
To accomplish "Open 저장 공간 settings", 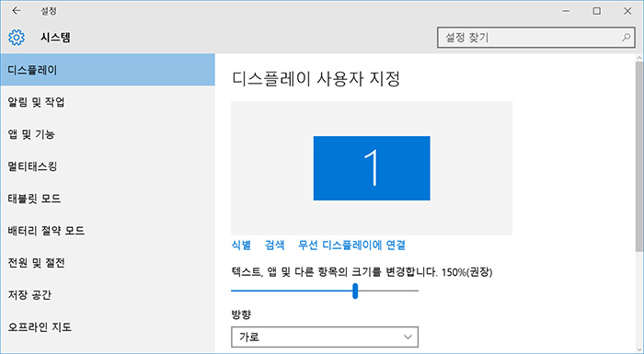I will click(x=108, y=294).
